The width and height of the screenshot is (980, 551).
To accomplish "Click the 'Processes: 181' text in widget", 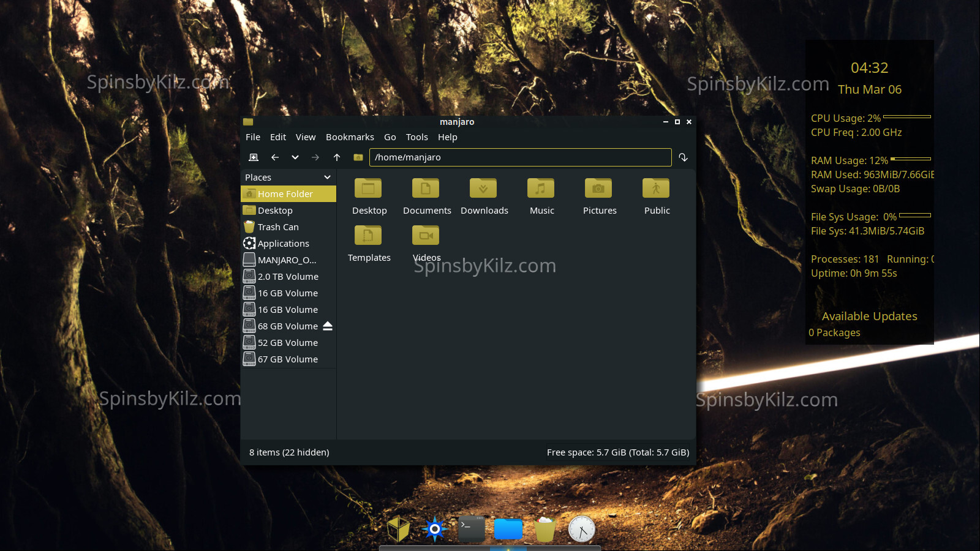I will (x=845, y=260).
